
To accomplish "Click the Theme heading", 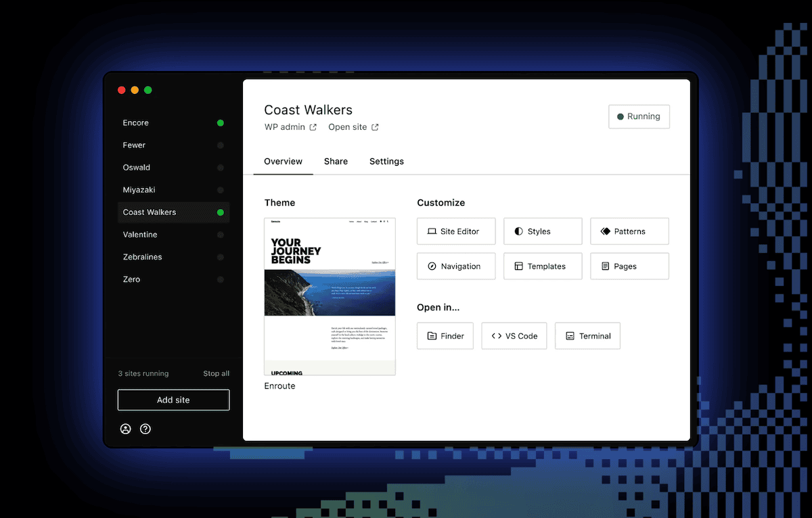I will (x=279, y=203).
